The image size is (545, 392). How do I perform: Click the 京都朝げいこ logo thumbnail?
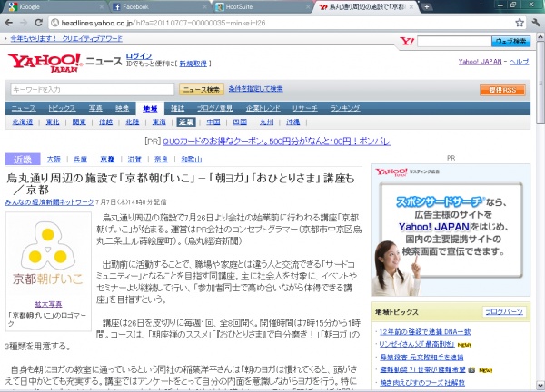pyautogui.click(x=48, y=253)
